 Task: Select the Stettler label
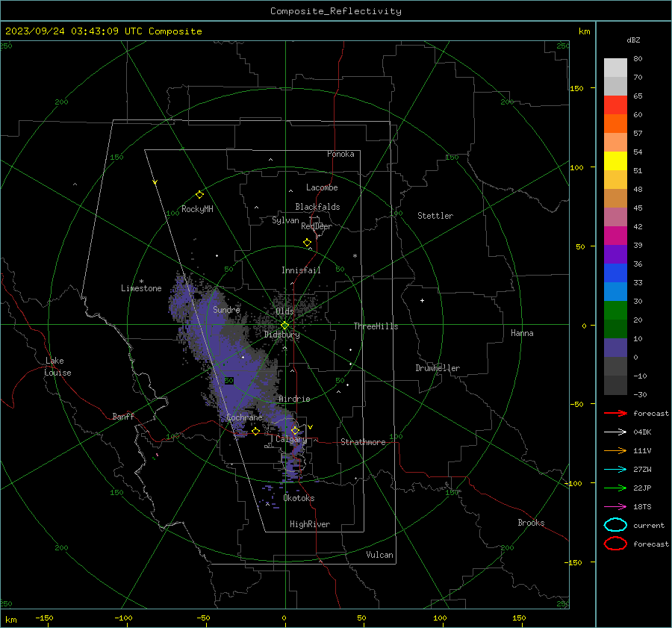coord(435,216)
